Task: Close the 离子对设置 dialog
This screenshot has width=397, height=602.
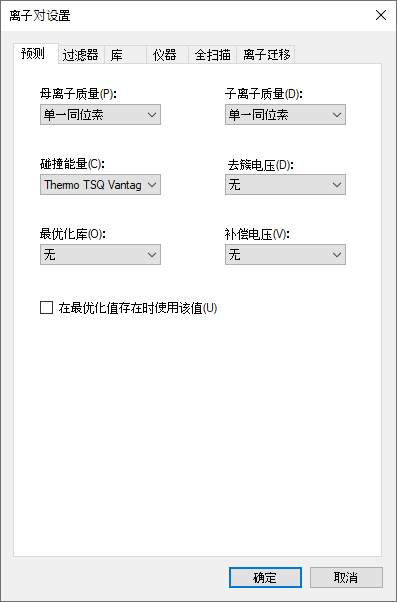Action: pos(380,15)
